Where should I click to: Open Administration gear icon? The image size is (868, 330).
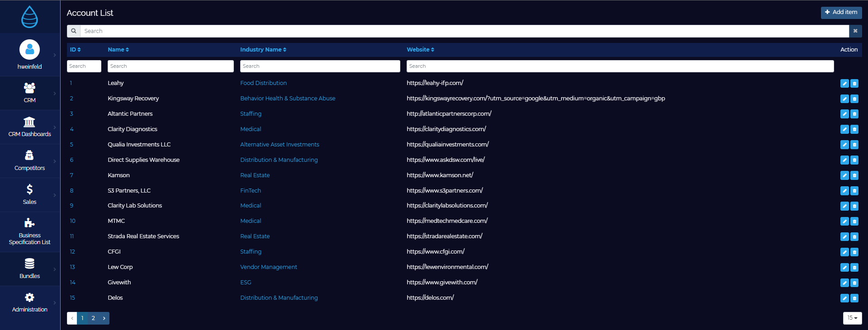tap(29, 297)
